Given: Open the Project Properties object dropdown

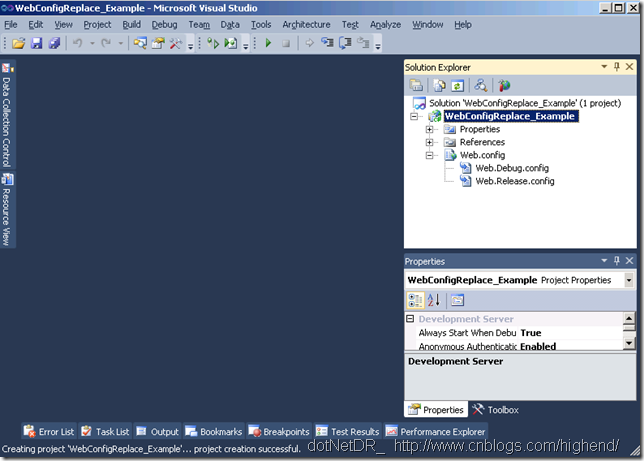Looking at the screenshot, I should [628, 280].
